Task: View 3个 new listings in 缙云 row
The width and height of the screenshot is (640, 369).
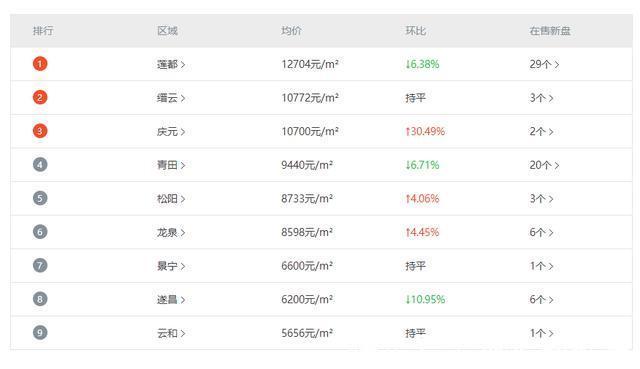Action: tap(542, 98)
